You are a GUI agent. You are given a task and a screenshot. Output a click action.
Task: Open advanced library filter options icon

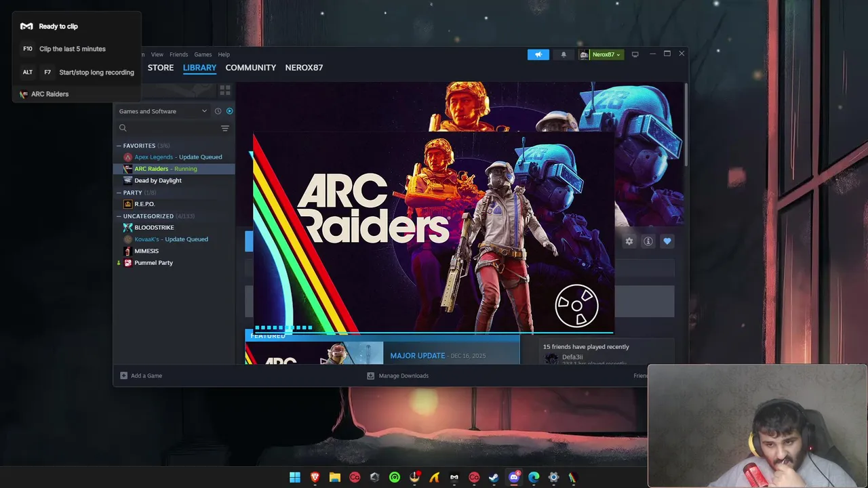[225, 128]
